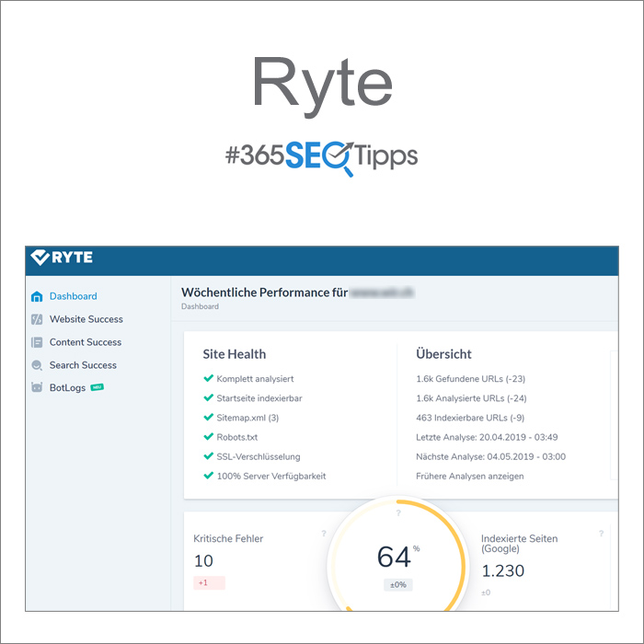Click 1.6k Gefundene URLs entry
Image resolution: width=644 pixels, height=644 pixels.
(x=471, y=379)
